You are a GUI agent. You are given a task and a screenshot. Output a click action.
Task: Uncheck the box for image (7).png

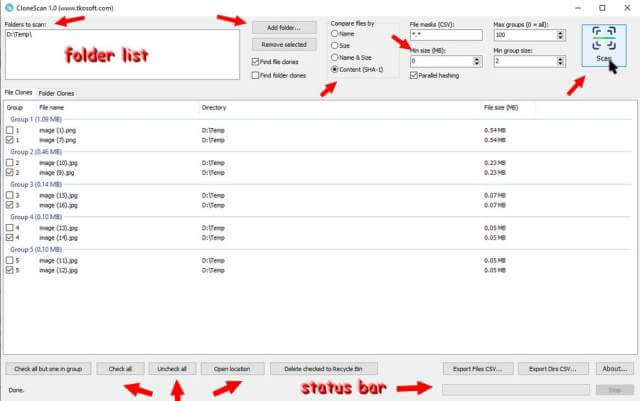(x=9, y=140)
